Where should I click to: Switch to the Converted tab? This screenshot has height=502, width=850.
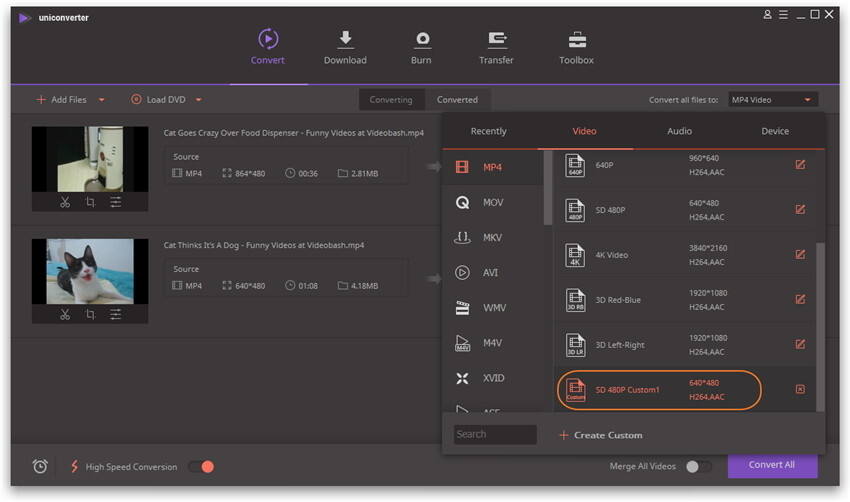tap(458, 100)
